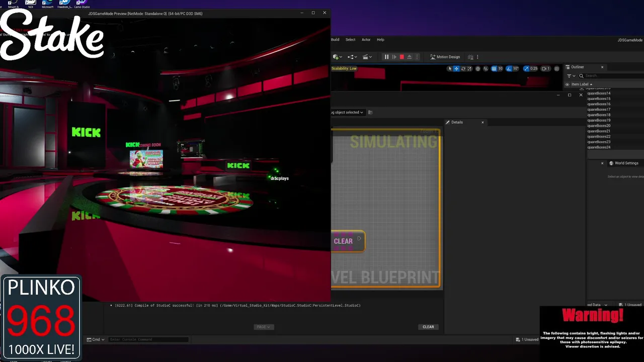
Task: Switch to the Outliner tab
Action: click(578, 67)
